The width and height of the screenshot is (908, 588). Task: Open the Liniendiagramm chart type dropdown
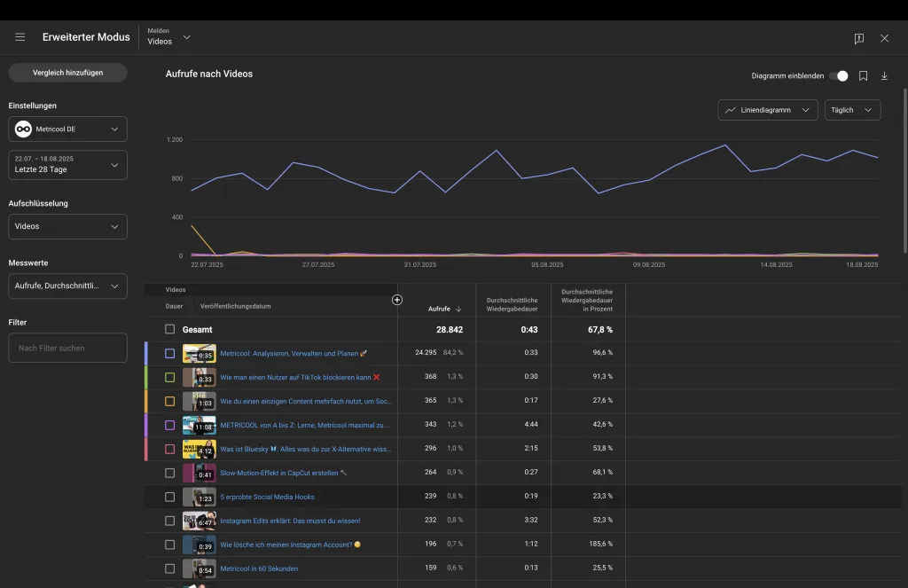pos(767,110)
